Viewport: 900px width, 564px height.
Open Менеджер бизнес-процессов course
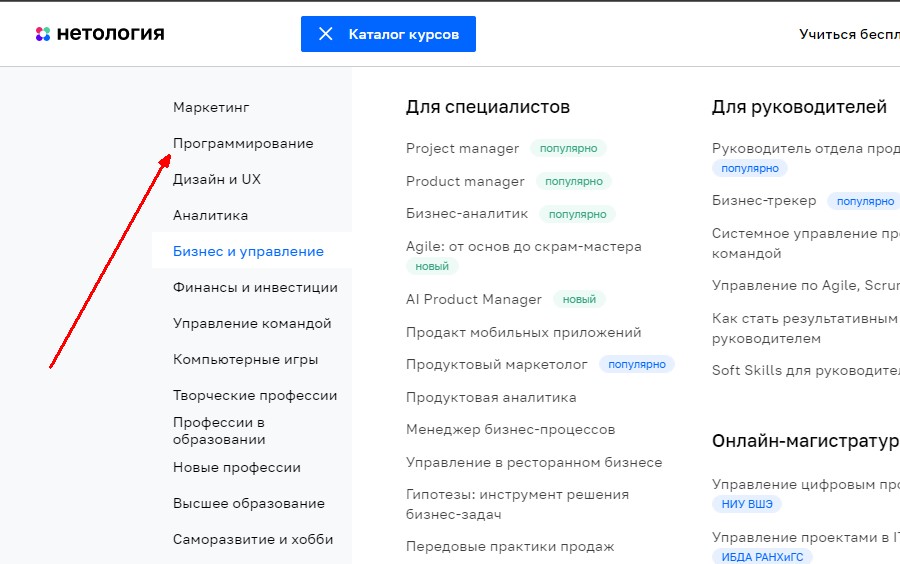pos(511,430)
